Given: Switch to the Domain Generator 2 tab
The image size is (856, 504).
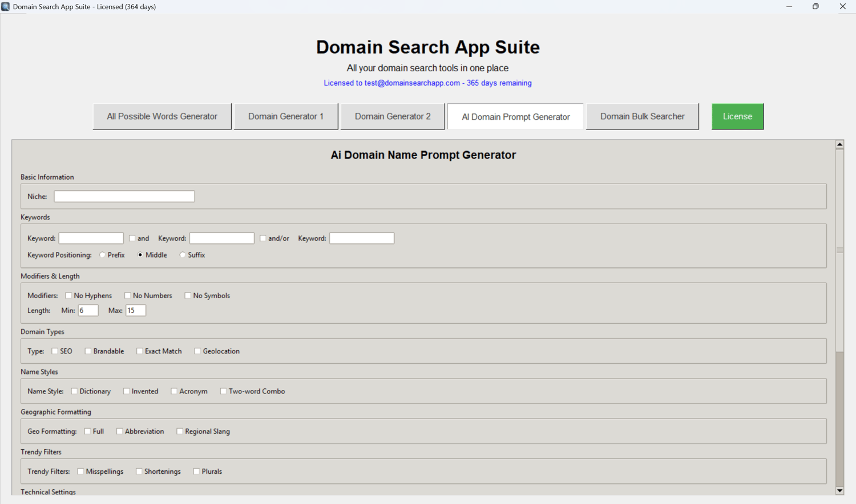Looking at the screenshot, I should 393,116.
